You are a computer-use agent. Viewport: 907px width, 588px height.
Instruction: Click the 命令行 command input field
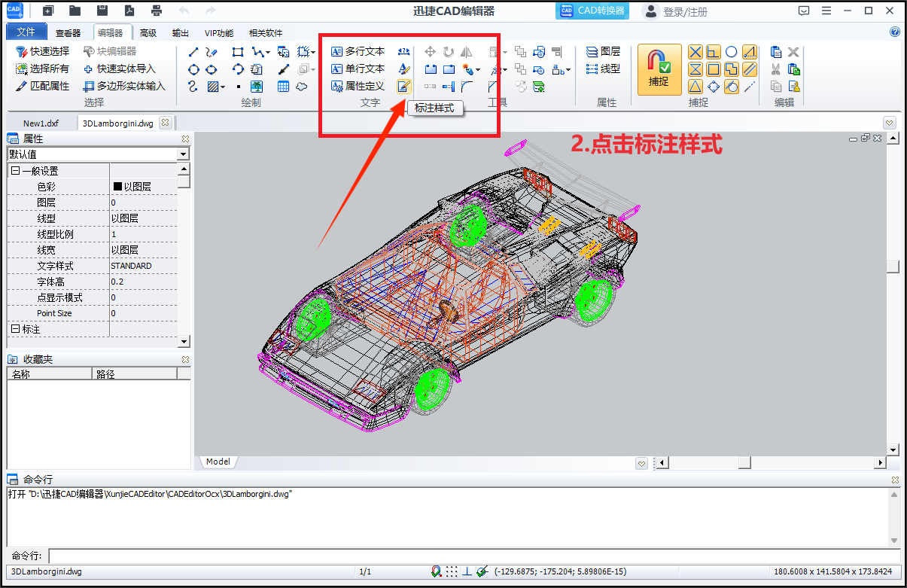point(467,556)
